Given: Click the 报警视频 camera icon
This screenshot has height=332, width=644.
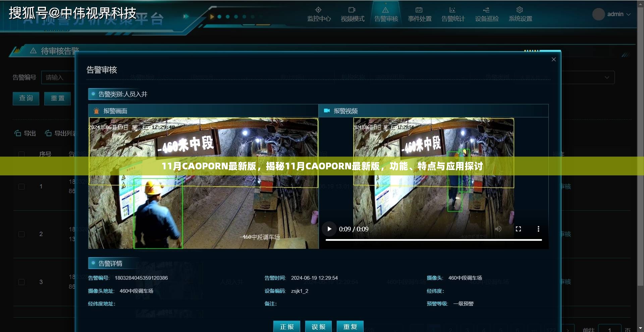Looking at the screenshot, I should 327,111.
